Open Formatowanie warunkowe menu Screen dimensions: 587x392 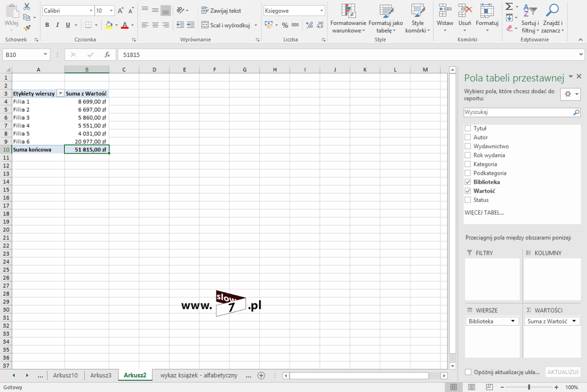[x=349, y=19]
